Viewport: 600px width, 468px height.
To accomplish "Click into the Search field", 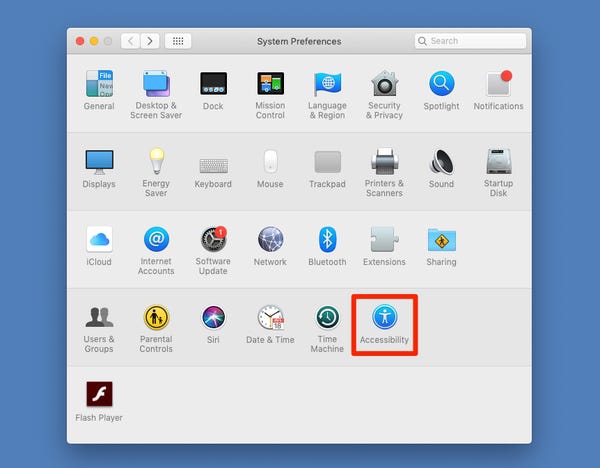I will point(470,41).
